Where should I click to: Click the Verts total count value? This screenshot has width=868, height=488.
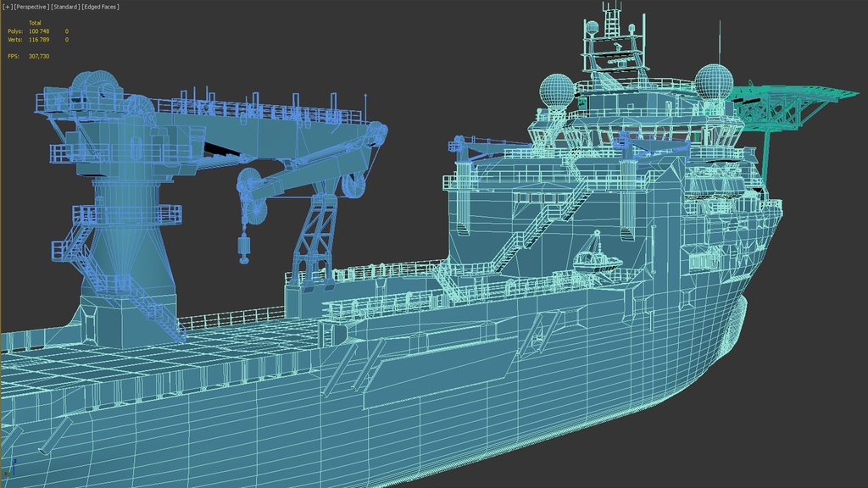[x=39, y=40]
